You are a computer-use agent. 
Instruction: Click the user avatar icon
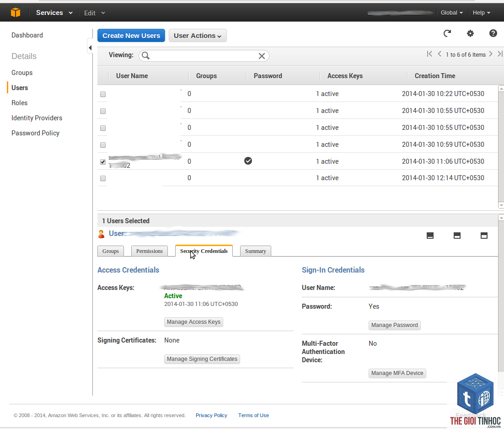pyautogui.click(x=101, y=234)
